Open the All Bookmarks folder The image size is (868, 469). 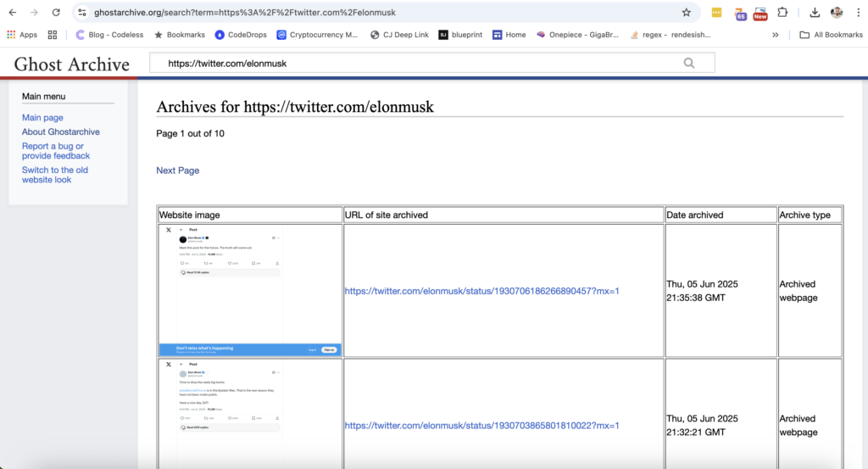click(831, 34)
